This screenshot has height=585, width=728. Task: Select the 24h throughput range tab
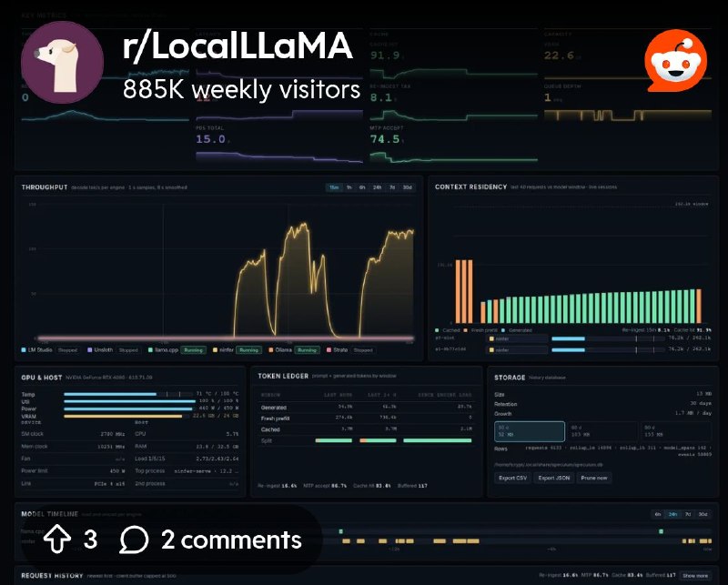pos(377,187)
